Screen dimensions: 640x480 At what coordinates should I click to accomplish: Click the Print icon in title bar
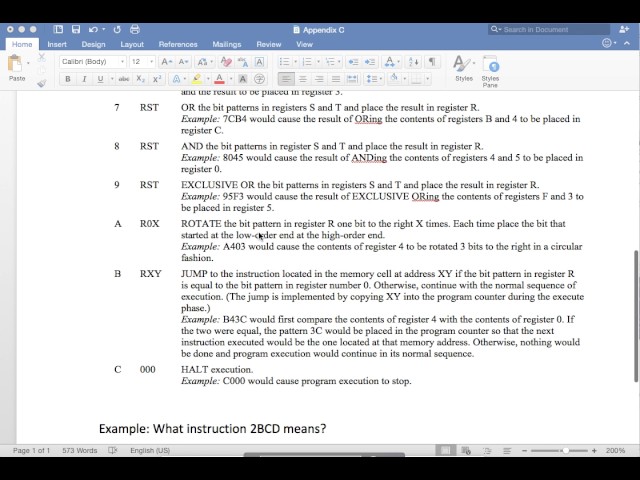(135, 29)
